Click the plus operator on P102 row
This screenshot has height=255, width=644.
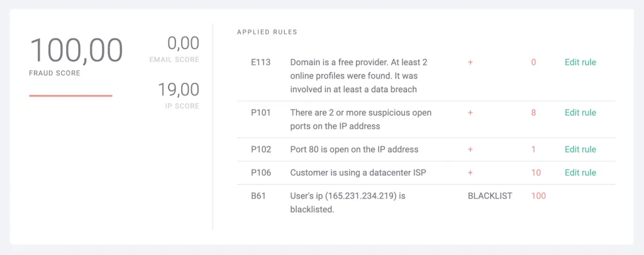(x=470, y=149)
